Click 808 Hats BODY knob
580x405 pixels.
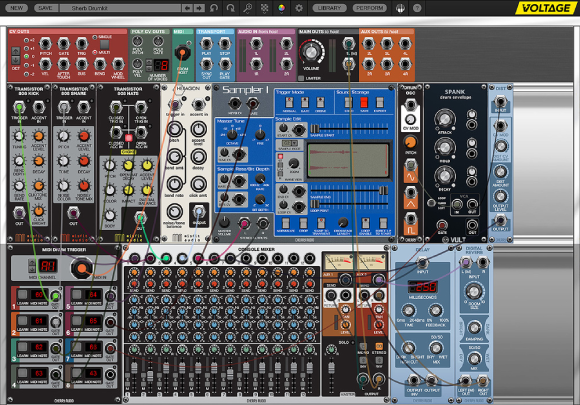(x=110, y=215)
